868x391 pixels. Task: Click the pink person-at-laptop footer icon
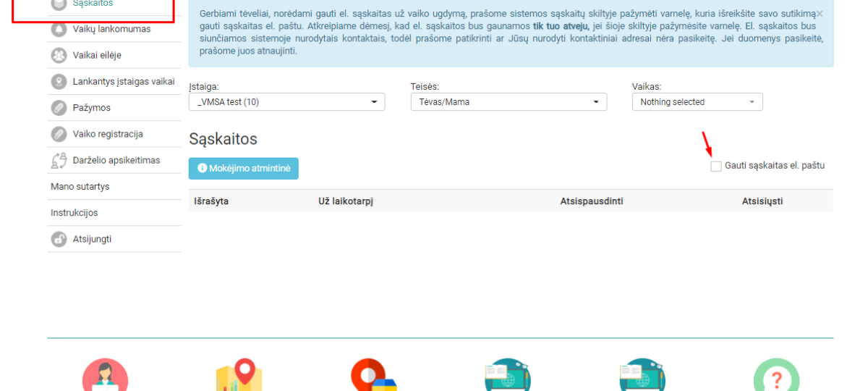(x=106, y=375)
